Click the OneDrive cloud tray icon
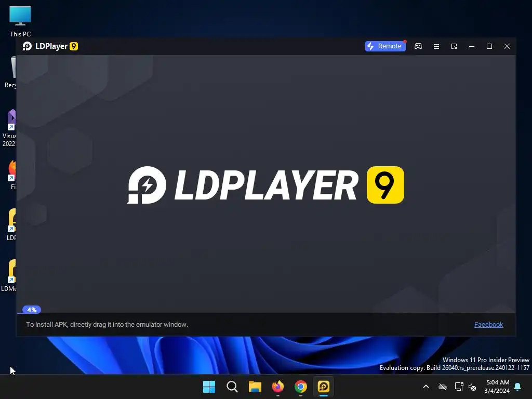The width and height of the screenshot is (532, 399). [443, 387]
